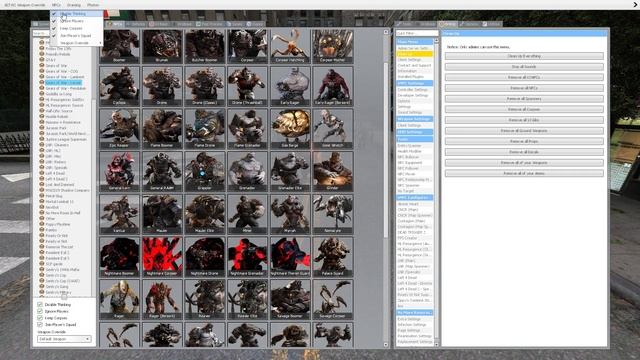The image size is (640, 360).
Task: Spawn the Myrrah NPC icon
Action: 290,214
